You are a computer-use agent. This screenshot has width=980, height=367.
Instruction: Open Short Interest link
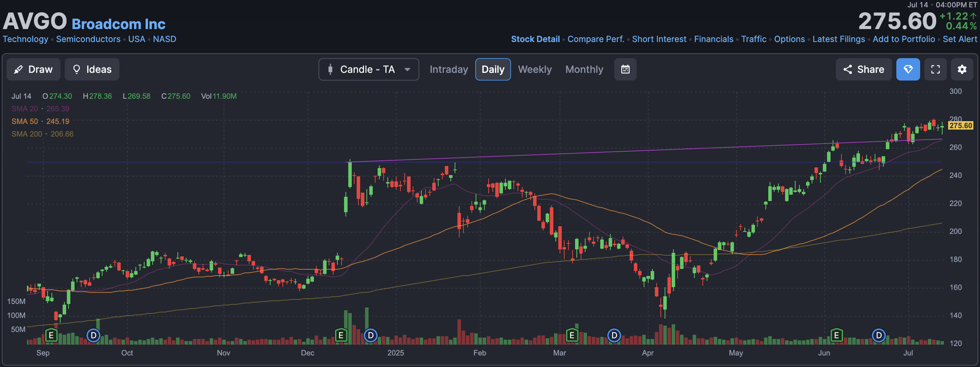[x=659, y=39]
